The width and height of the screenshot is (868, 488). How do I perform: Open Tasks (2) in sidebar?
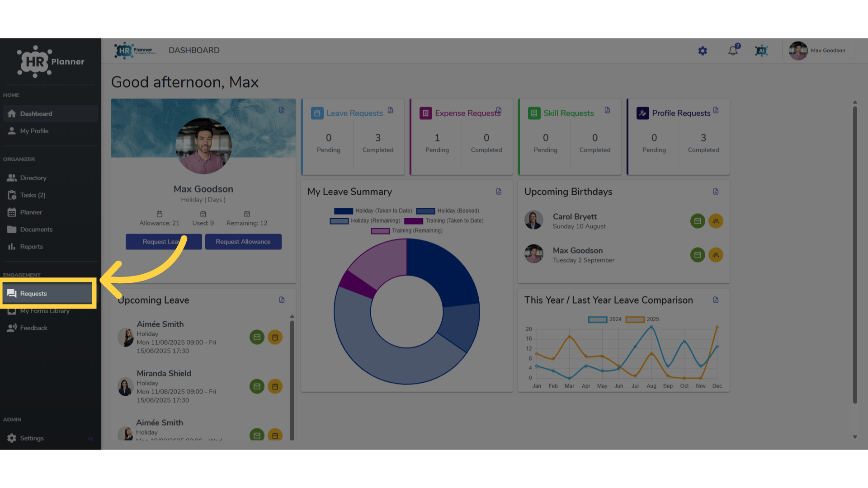(50, 195)
